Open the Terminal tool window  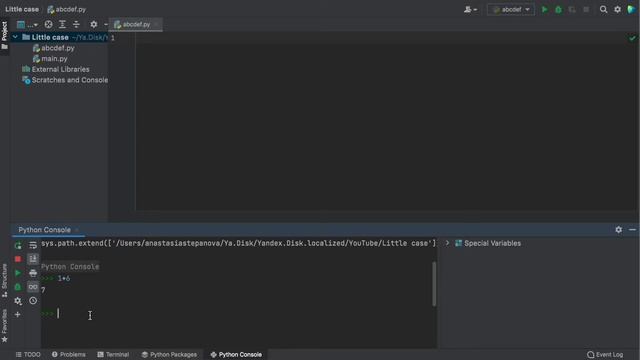tap(113, 355)
